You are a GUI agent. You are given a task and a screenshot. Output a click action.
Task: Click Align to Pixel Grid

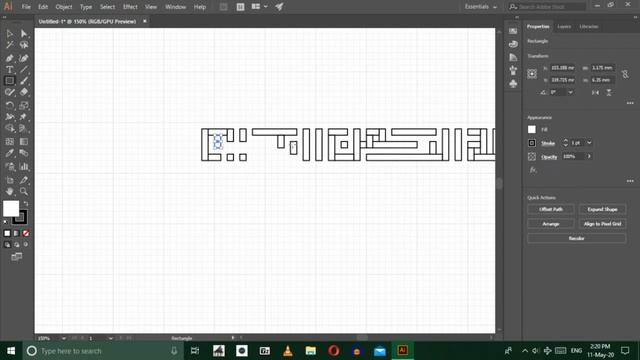602,224
